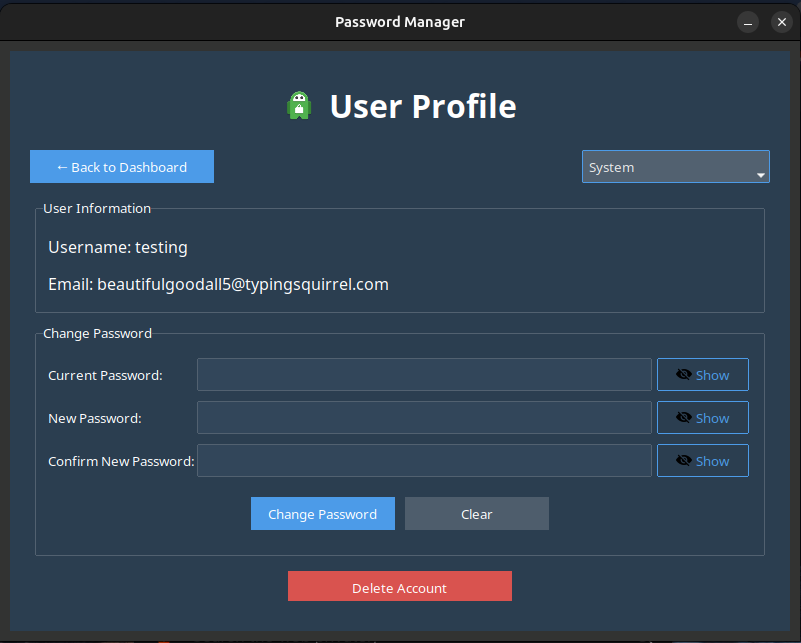The image size is (801, 643).
Task: Click the red Delete Account button
Action: pos(399,588)
